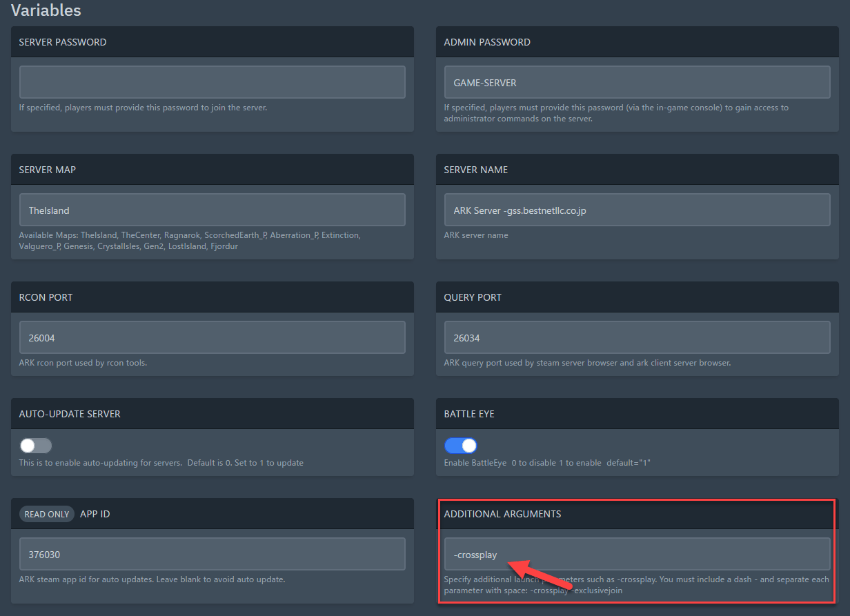
Task: Click the ADDITIONAL ARGUMENTS section header
Action: tap(502, 514)
